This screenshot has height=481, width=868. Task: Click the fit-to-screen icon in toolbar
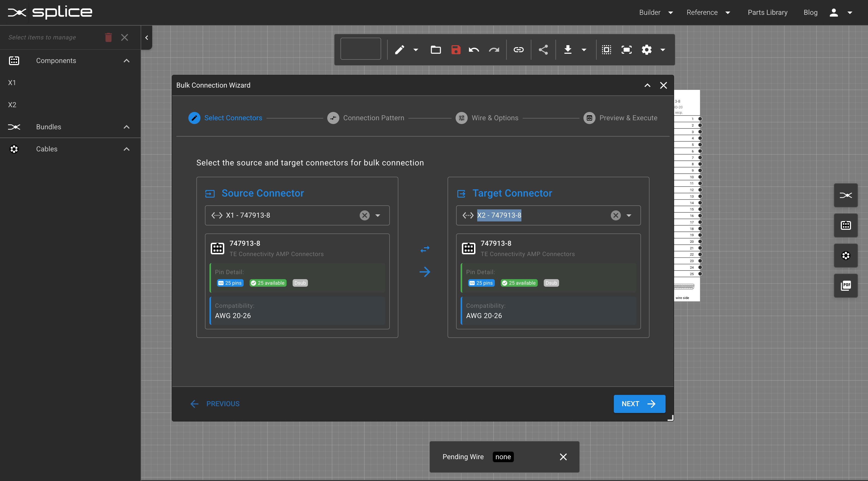point(626,50)
